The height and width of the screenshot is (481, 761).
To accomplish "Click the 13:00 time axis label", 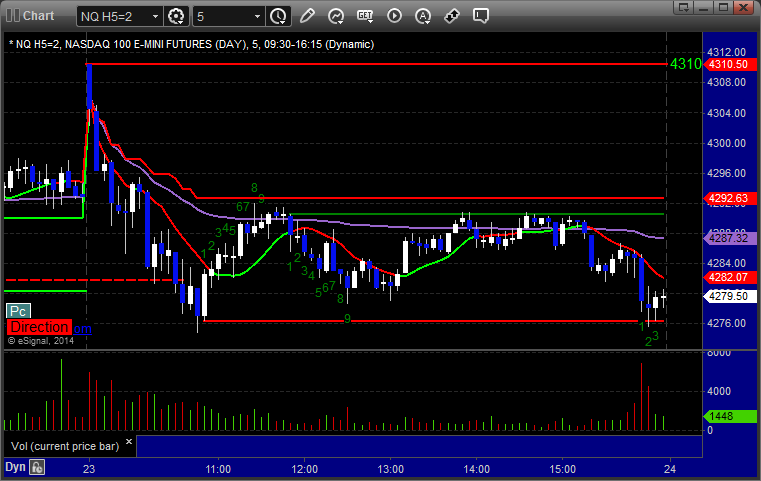I will (391, 469).
